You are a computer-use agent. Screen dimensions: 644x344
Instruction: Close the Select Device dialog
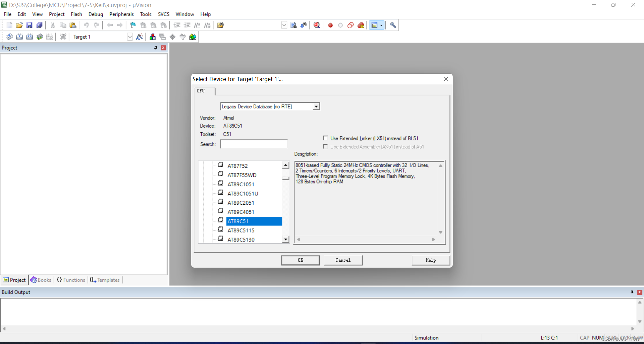[x=446, y=79]
